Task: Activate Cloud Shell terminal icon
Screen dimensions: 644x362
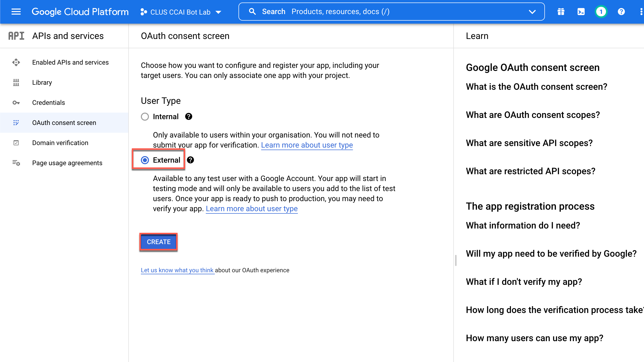Action: pyautogui.click(x=581, y=12)
